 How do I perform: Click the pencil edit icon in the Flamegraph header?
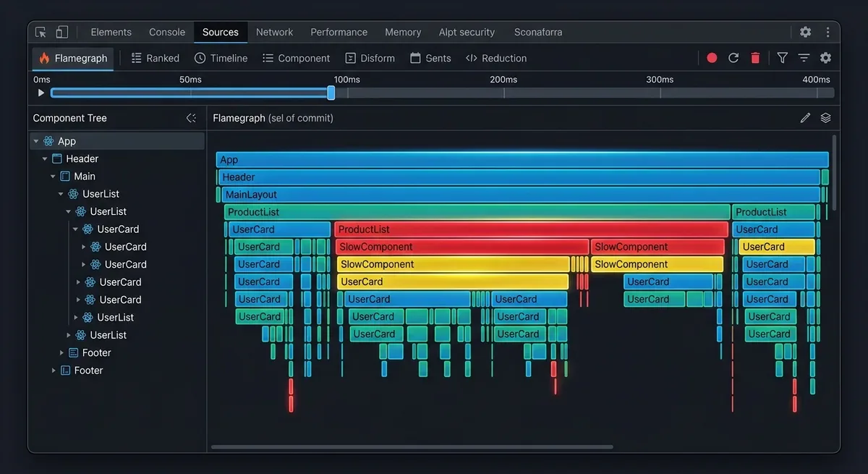pyautogui.click(x=805, y=118)
